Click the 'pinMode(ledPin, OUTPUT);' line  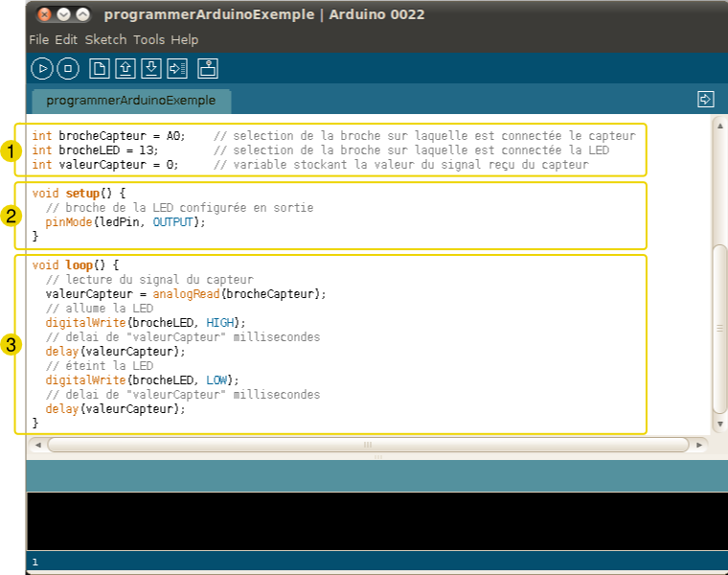coord(125,222)
